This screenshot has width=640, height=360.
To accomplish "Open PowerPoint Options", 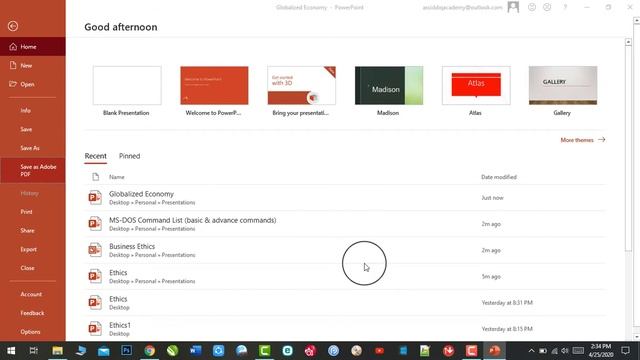I will pos(33,331).
